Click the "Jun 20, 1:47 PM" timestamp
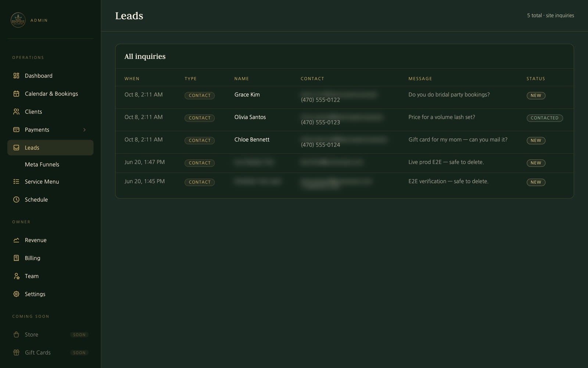This screenshot has width=588, height=368. coord(144,162)
